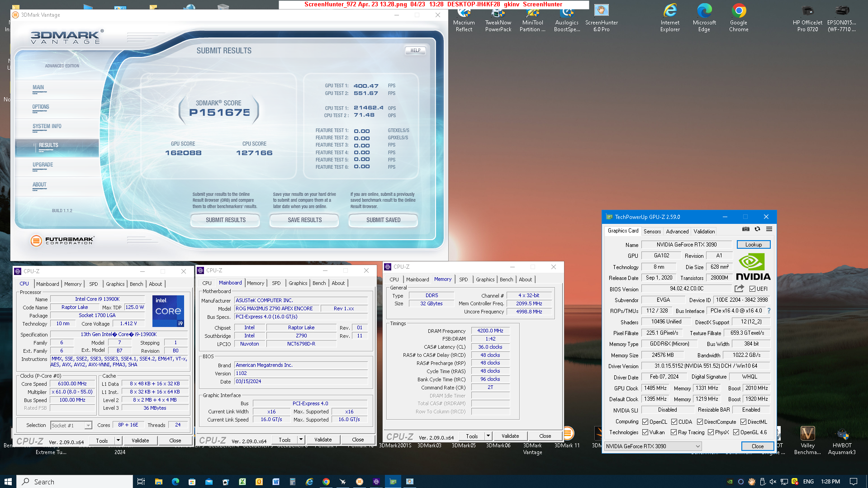This screenshot has width=868, height=488.
Task: Toggle the UEFI checkbox in GPU-Z
Action: click(752, 289)
